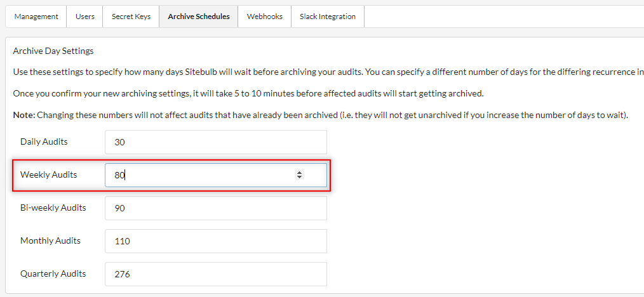This screenshot has width=644, height=297.
Task: Open the Webhooks tab
Action: 264,17
